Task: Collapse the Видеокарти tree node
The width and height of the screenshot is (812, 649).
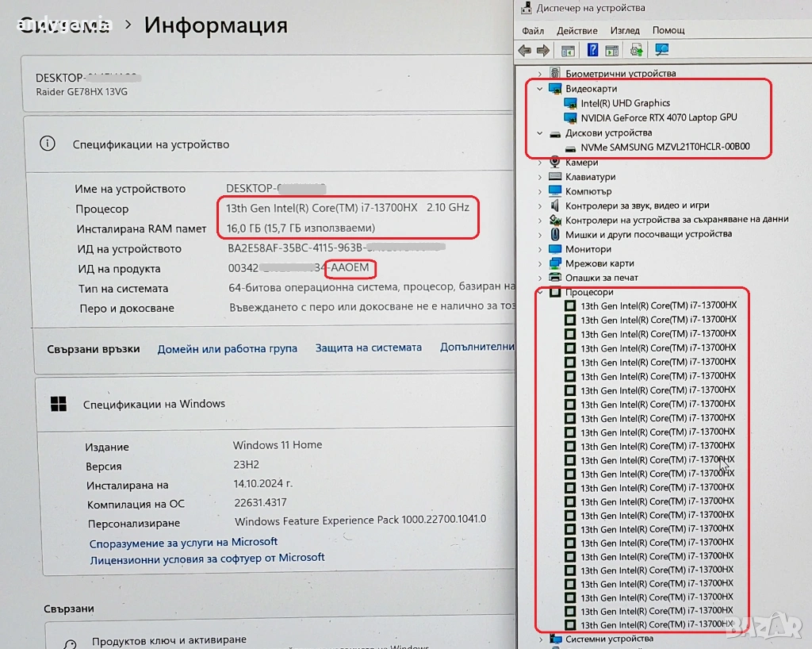Action: coord(540,89)
